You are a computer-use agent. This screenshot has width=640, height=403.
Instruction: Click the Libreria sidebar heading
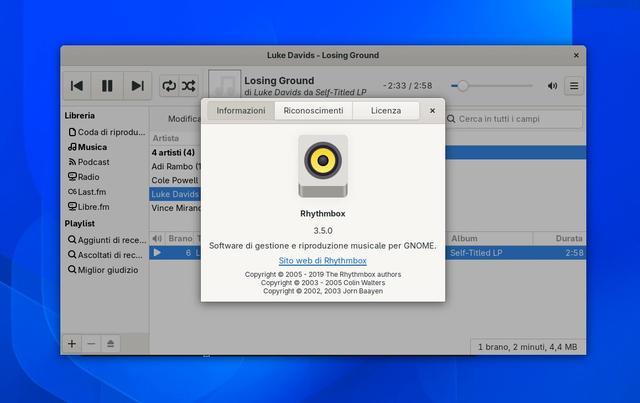[80, 116]
